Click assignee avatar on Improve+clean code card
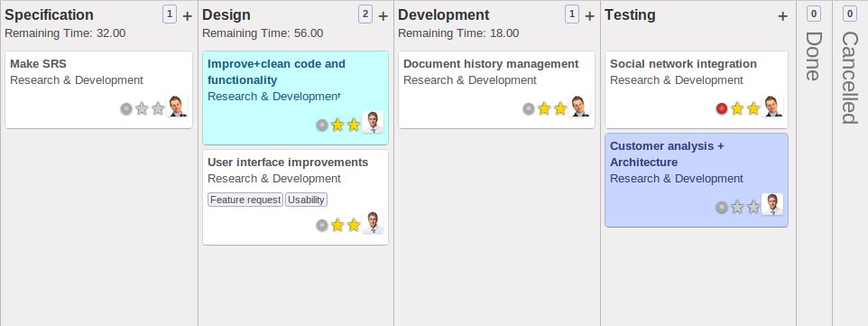 click(x=373, y=122)
